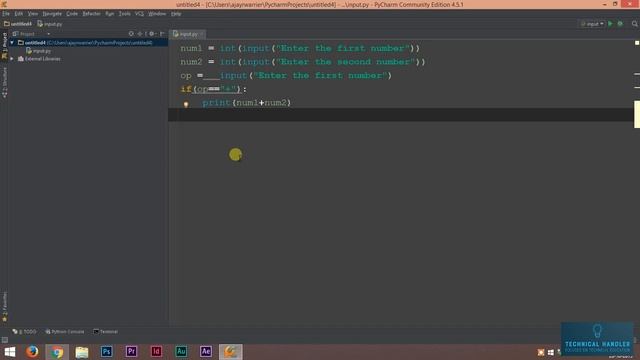Screen dimensions: 640x360
Task: Open the Edit menu
Action: 19,13
